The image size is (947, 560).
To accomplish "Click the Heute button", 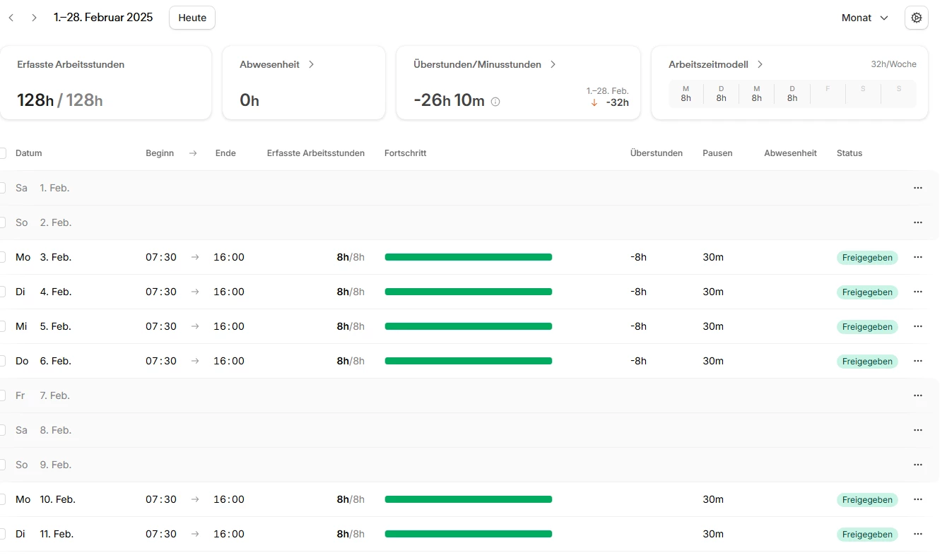I will [192, 18].
